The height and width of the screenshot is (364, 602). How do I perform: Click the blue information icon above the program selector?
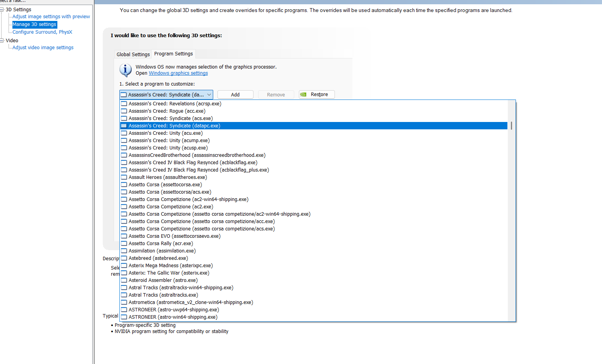point(125,70)
